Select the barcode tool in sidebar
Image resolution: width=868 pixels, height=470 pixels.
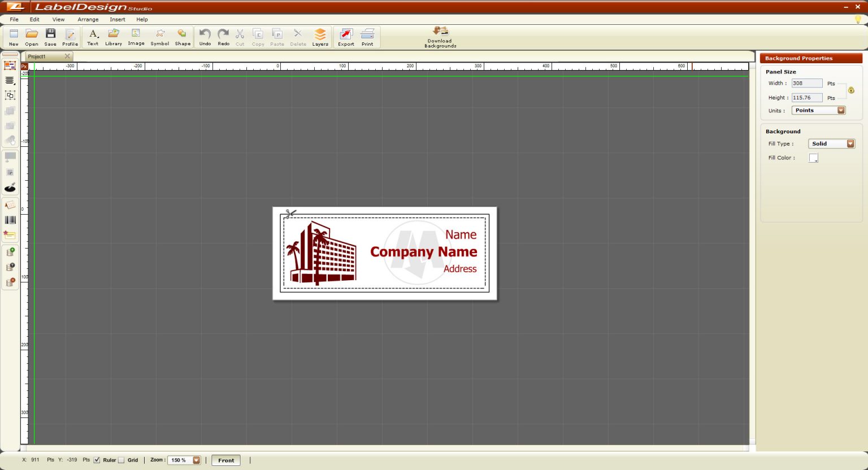click(10, 220)
